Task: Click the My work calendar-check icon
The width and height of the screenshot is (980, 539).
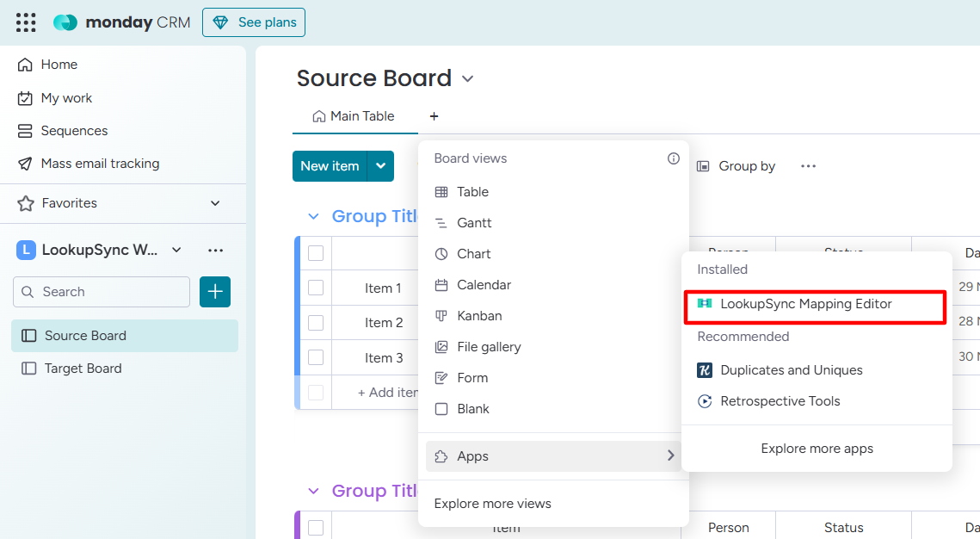Action: (25, 98)
